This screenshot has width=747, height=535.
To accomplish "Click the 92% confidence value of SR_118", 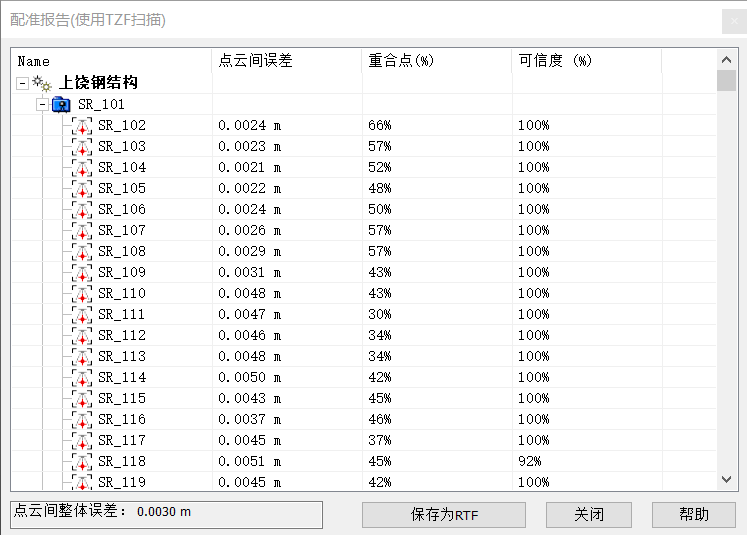I will 530,461.
